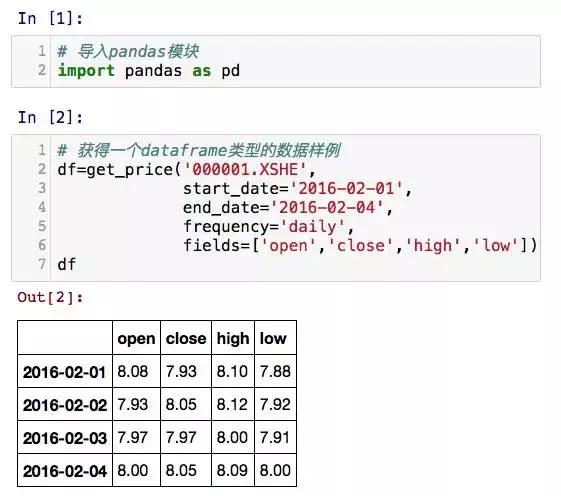Click the In [1]: cell prompt
The image size is (561, 496).
tap(50, 18)
